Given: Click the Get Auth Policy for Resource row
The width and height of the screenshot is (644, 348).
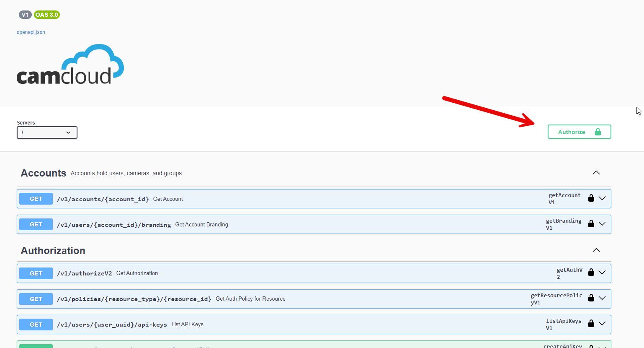Looking at the screenshot, I should pyautogui.click(x=251, y=299).
